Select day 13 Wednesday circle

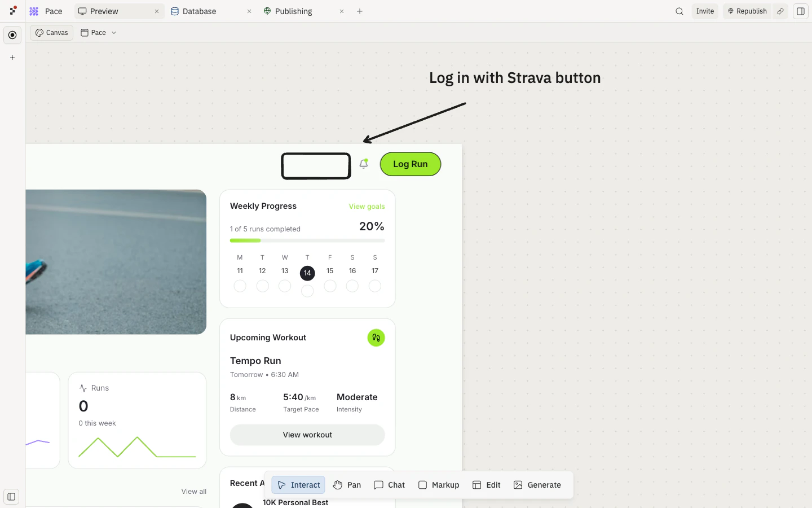click(285, 286)
